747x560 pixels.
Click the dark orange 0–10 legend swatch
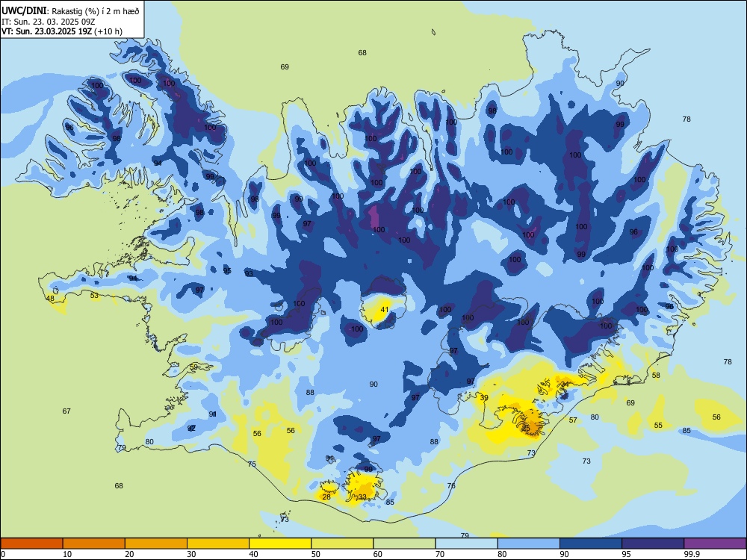coord(31,544)
